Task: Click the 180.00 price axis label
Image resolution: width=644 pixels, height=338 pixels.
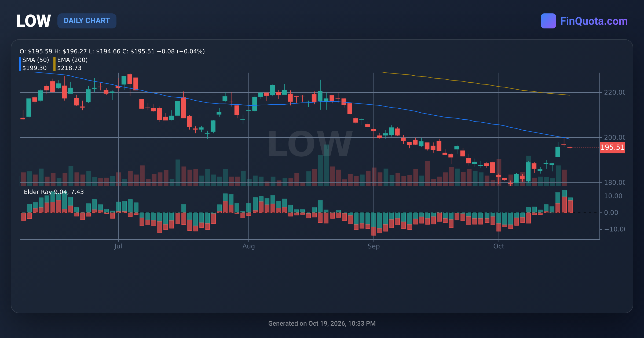Action: tap(614, 183)
